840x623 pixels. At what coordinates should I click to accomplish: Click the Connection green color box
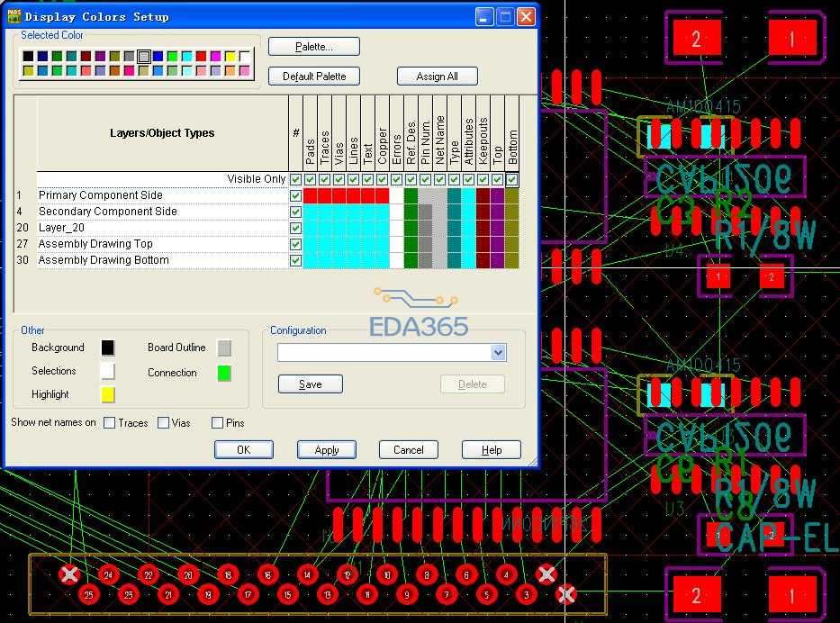click(x=224, y=373)
